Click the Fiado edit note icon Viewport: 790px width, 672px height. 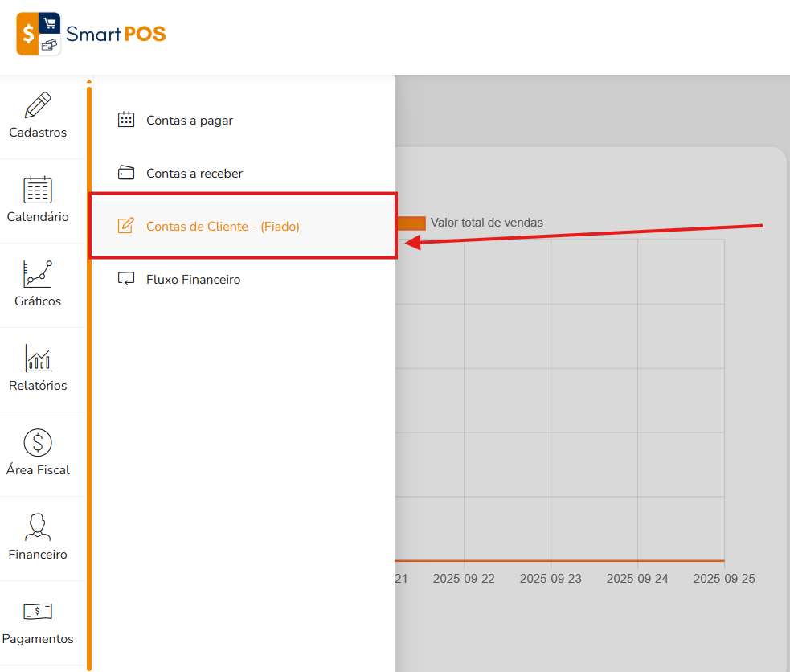[126, 226]
